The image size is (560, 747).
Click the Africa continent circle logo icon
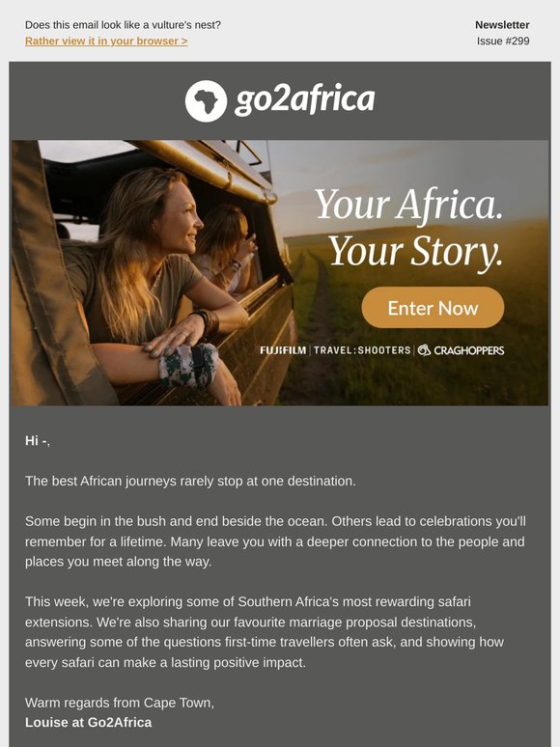206,101
